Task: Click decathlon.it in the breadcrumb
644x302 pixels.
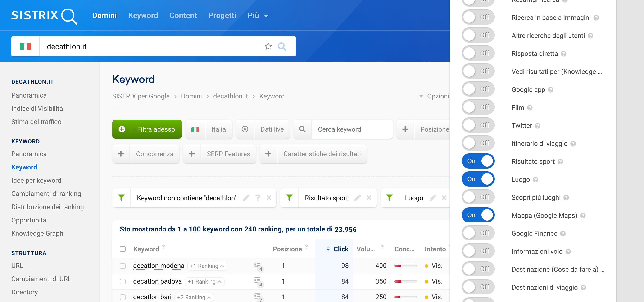Action: 231,96
